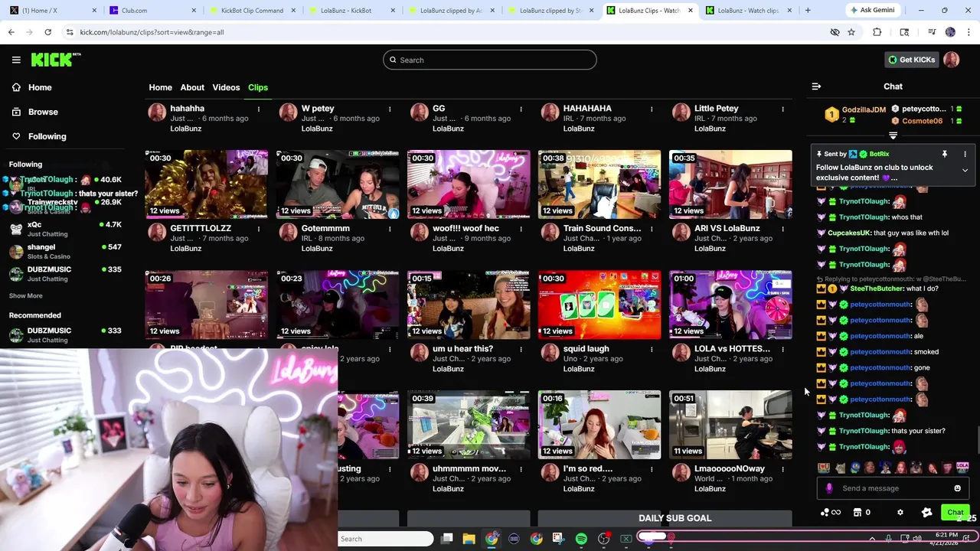Open Following in left sidebar
Screen dimensions: 980x551
tap(38, 136)
